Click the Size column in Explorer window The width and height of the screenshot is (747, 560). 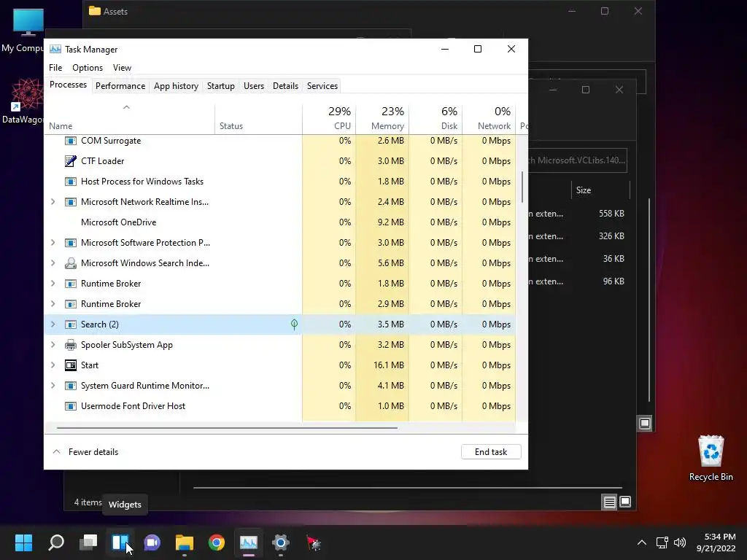(x=600, y=190)
